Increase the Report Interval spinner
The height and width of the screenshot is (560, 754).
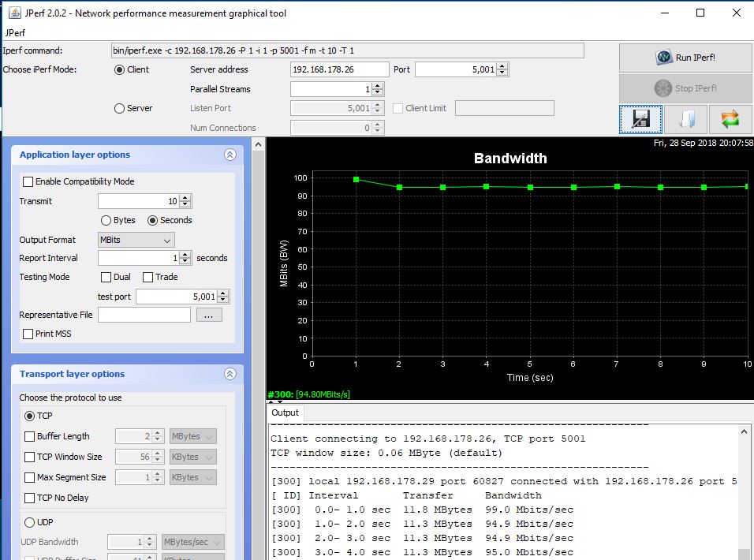[x=185, y=255]
